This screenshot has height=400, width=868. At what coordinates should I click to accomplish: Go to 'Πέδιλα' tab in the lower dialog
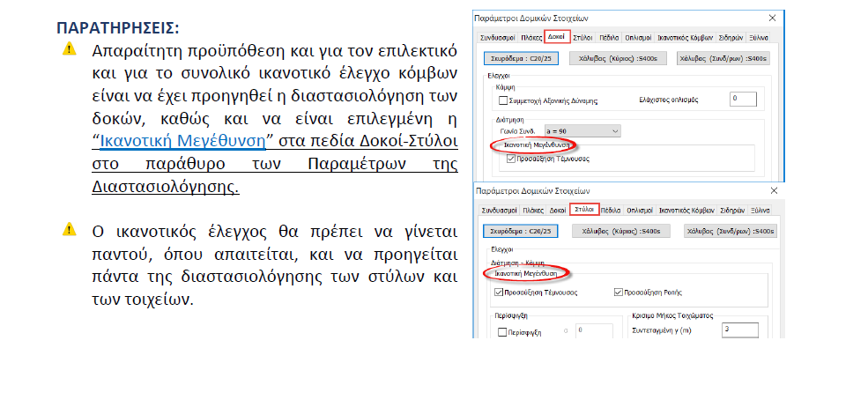point(610,211)
